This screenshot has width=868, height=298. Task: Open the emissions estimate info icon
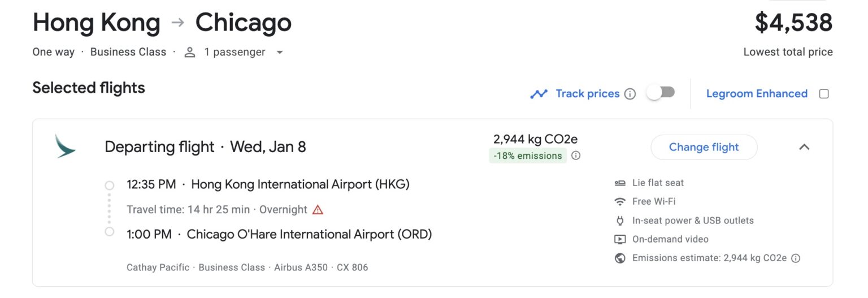pos(796,258)
